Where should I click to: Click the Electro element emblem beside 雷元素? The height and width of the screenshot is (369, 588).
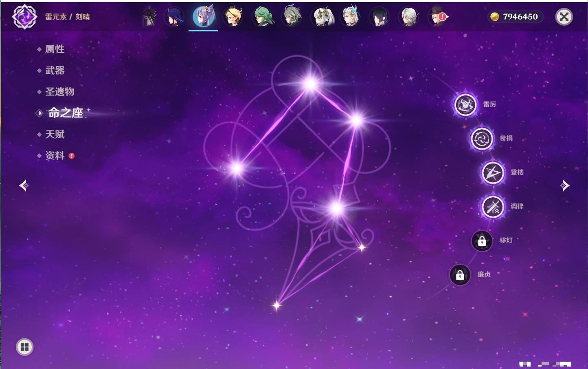(x=24, y=17)
